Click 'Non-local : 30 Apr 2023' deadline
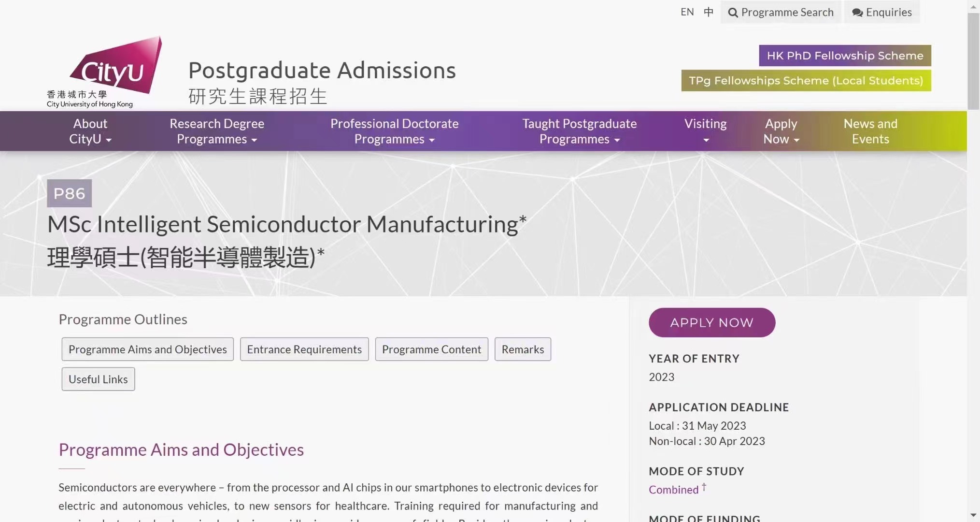 pyautogui.click(x=707, y=441)
